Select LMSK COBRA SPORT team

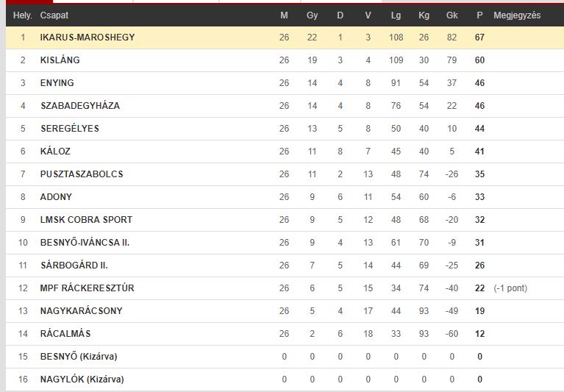86,220
